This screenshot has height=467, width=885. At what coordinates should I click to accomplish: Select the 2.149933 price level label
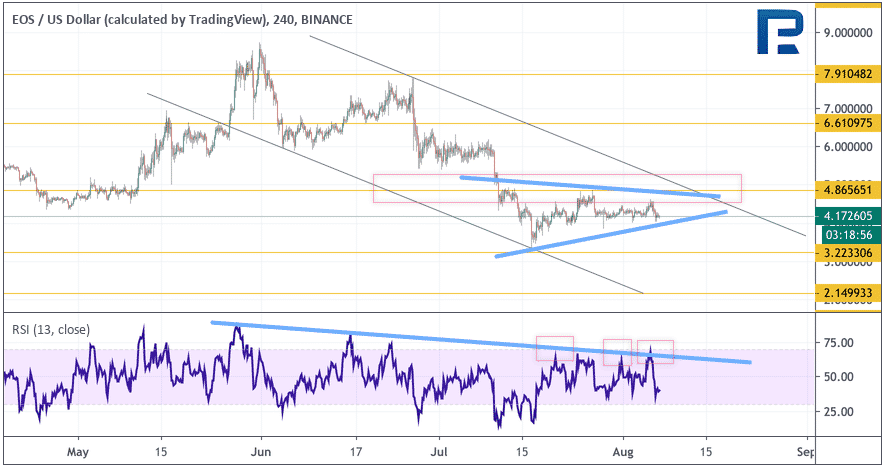pyautogui.click(x=848, y=293)
